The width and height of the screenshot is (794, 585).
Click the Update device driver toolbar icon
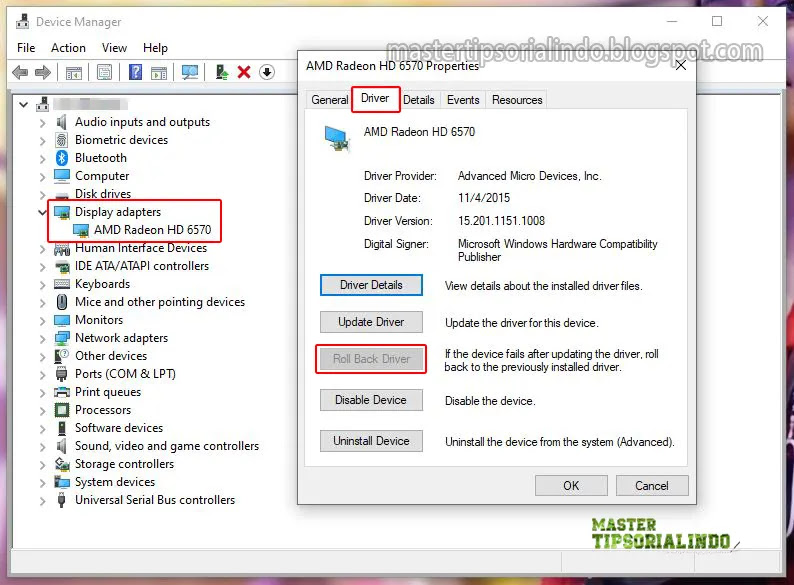[221, 72]
